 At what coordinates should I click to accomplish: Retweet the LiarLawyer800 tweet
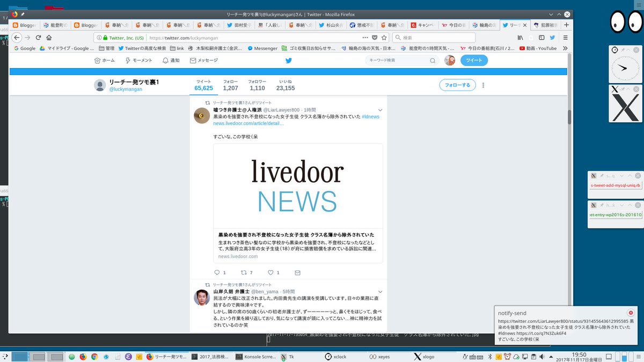coord(243,272)
